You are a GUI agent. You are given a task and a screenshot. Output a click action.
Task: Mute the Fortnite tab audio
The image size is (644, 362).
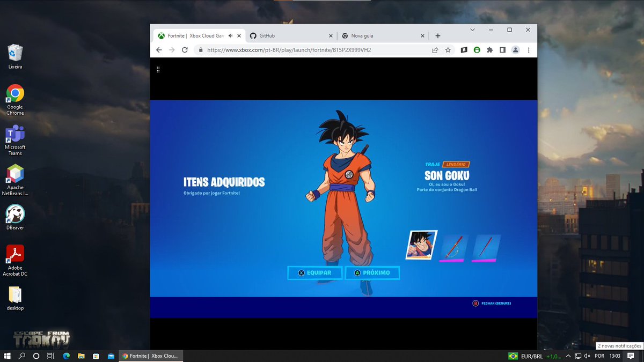[x=230, y=36]
